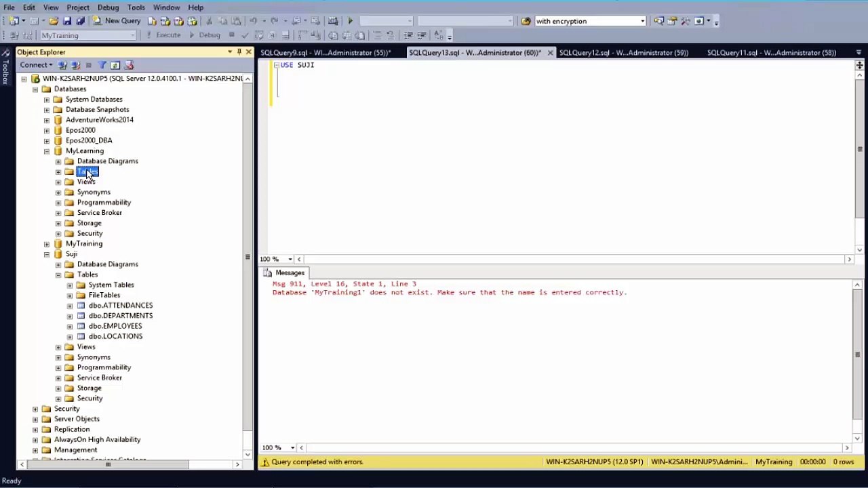Click the last icon in Object Explorer toolbar

(x=129, y=65)
